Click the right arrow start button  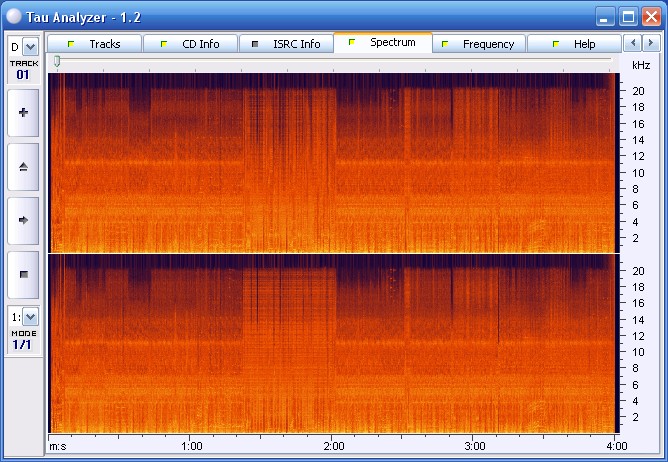[x=23, y=219]
